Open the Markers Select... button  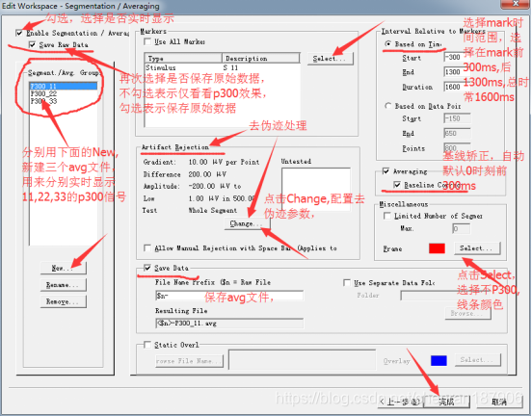pos(331,59)
